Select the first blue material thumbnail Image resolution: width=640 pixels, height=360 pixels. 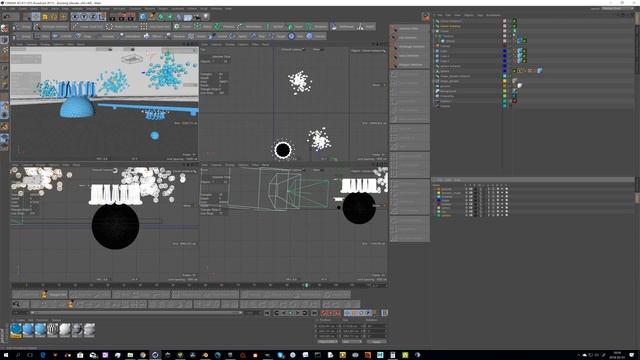click(x=16, y=329)
